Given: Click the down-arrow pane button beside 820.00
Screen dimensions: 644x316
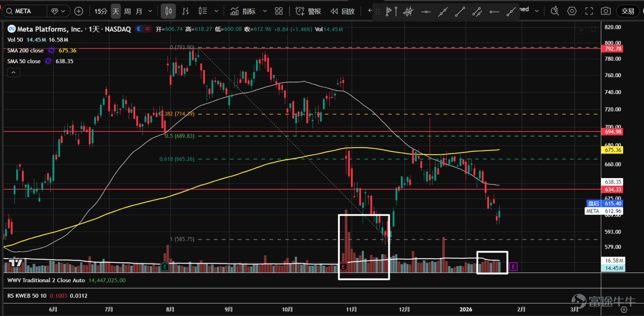Looking at the screenshot, I should 581,29.
